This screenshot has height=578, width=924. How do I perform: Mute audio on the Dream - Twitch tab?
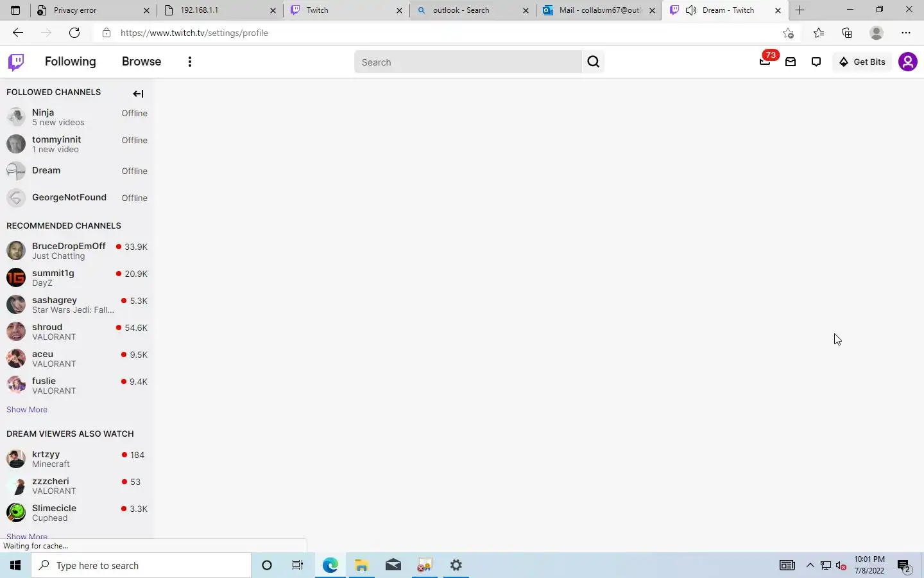(691, 10)
